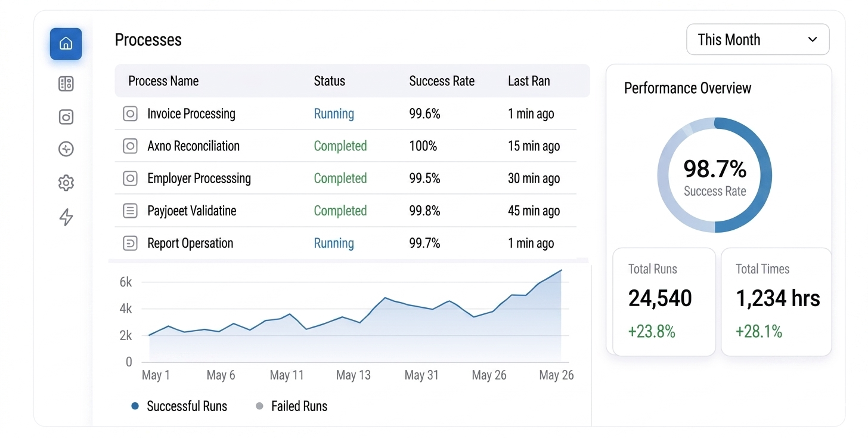Screen dimensions: 868x438
Task: Click the dropdown chevron beside This Month
Action: pos(813,39)
